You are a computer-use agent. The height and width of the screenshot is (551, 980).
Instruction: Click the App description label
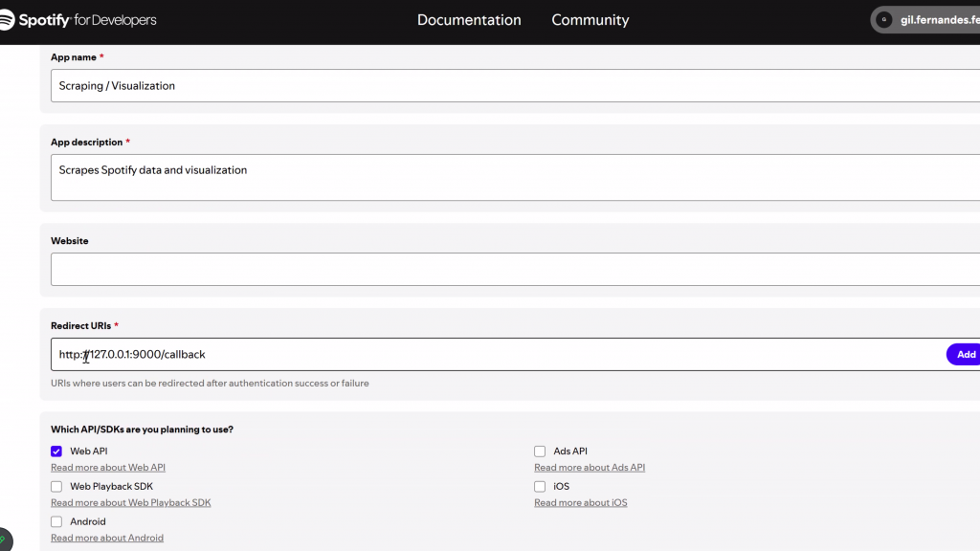point(86,142)
